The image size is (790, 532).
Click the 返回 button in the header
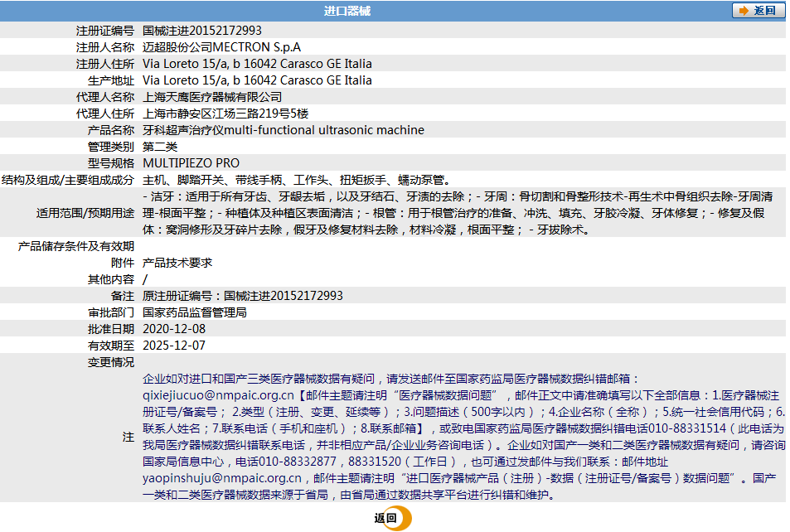coord(758,11)
